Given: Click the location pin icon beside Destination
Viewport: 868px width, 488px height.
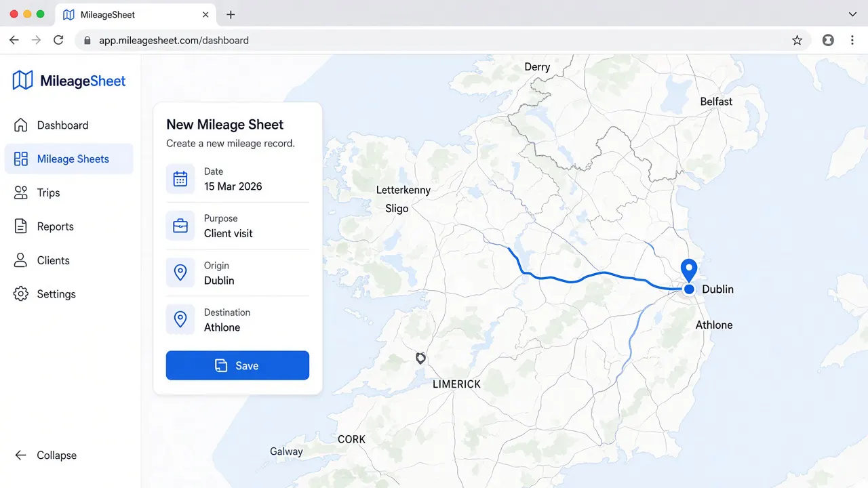Looking at the screenshot, I should [x=180, y=319].
